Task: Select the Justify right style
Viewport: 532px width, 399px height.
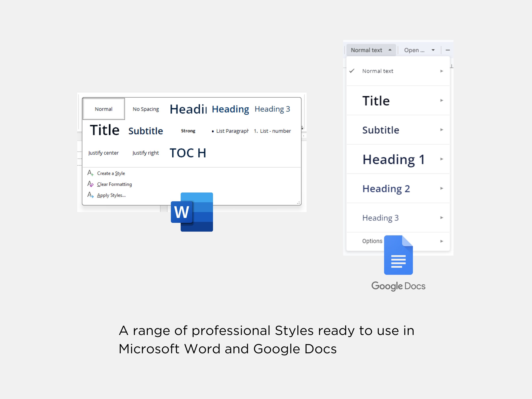Action: (x=145, y=153)
